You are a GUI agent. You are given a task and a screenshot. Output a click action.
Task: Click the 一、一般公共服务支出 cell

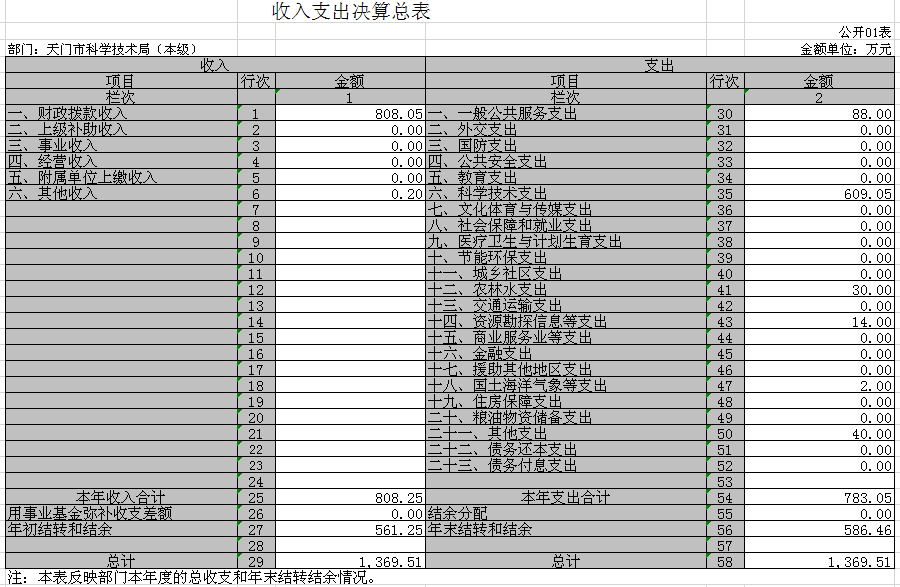[566, 113]
